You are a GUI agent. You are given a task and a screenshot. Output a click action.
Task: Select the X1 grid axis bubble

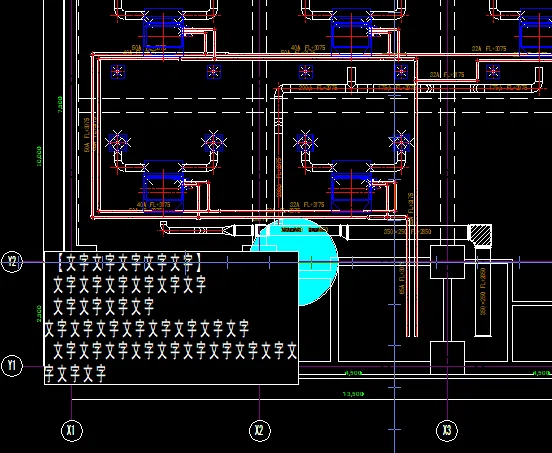click(71, 430)
